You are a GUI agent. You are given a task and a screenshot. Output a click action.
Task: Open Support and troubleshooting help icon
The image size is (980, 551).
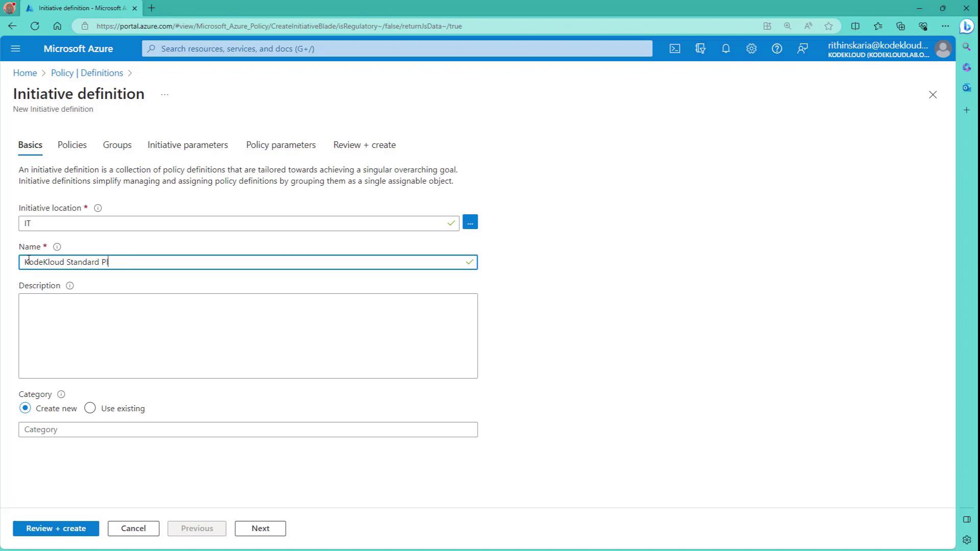click(x=777, y=49)
